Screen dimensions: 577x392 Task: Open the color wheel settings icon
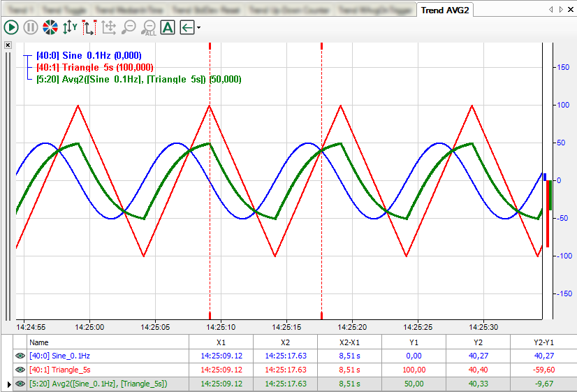[50, 27]
